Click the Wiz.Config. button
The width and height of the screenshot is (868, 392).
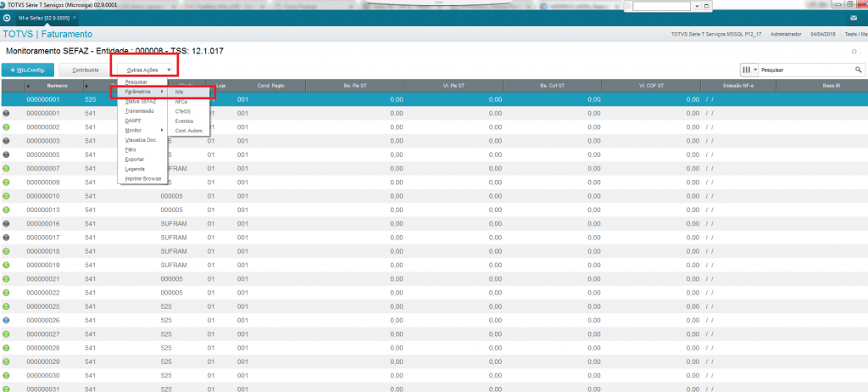pyautogui.click(x=29, y=70)
